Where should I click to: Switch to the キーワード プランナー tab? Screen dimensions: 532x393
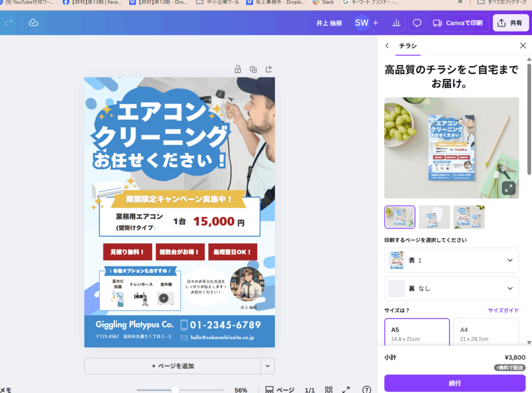click(370, 3)
